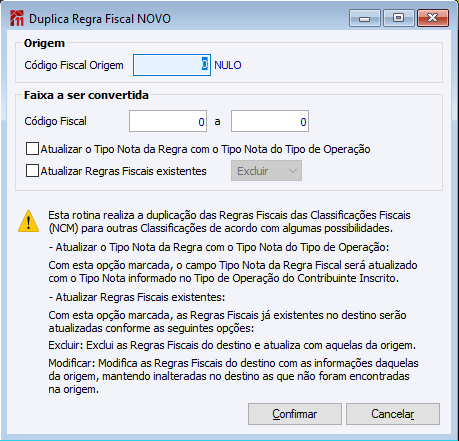Click the second Código Fiscal range field
The height and width of the screenshot is (441, 459).
pyautogui.click(x=270, y=121)
